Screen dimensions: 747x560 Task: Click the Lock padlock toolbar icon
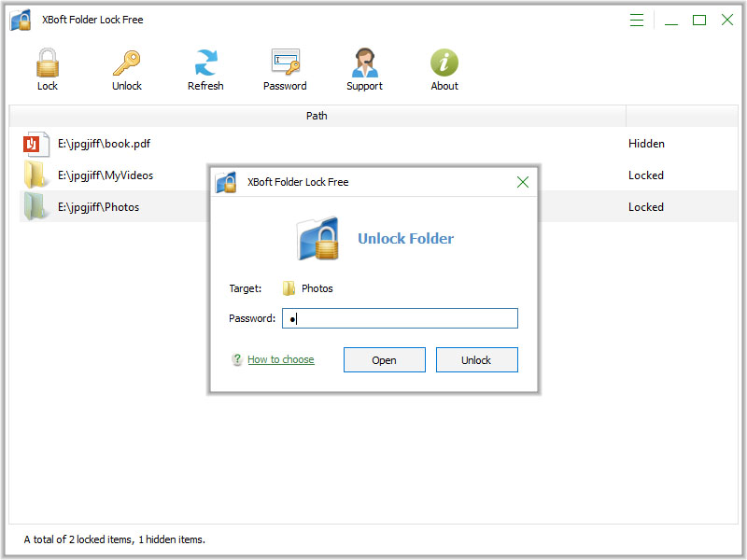coord(47,63)
